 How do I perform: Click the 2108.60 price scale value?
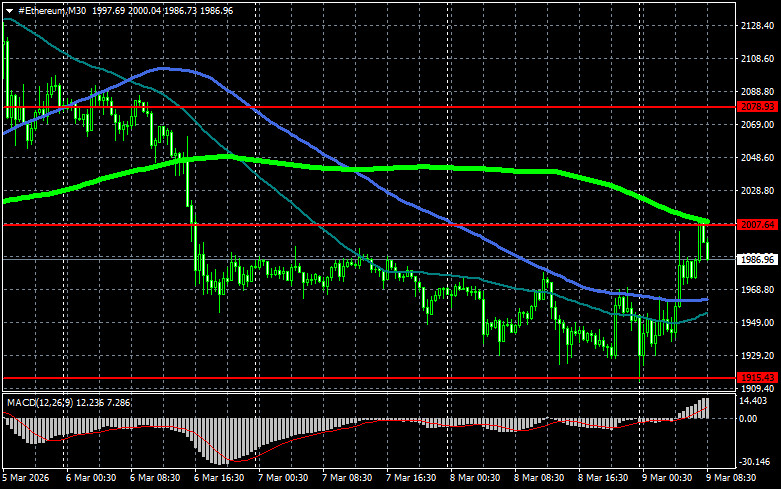tap(758, 59)
